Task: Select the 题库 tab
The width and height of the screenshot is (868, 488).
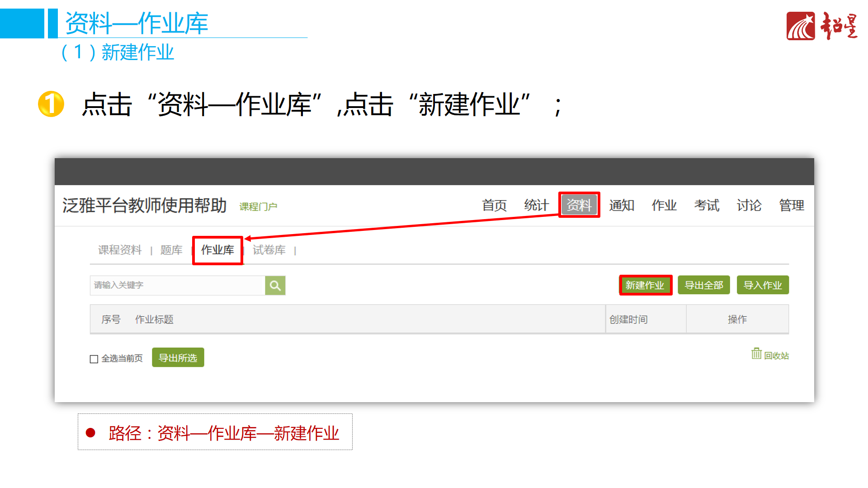Action: point(171,250)
